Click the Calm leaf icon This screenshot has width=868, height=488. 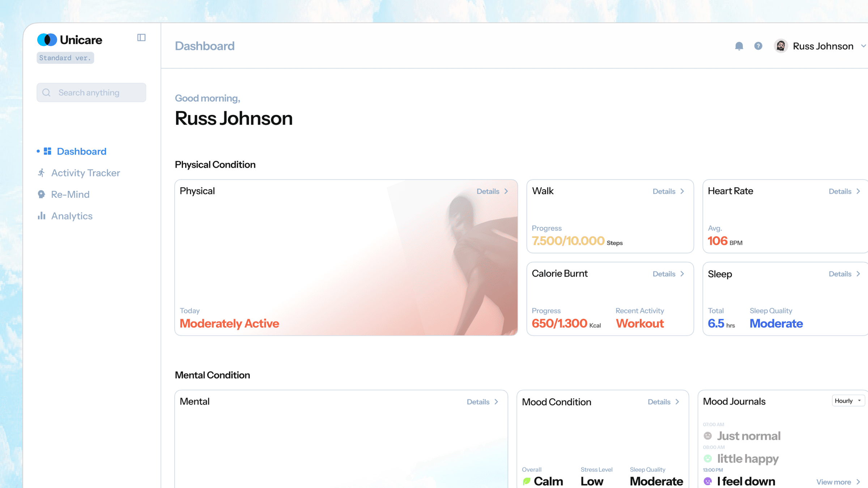(x=527, y=481)
